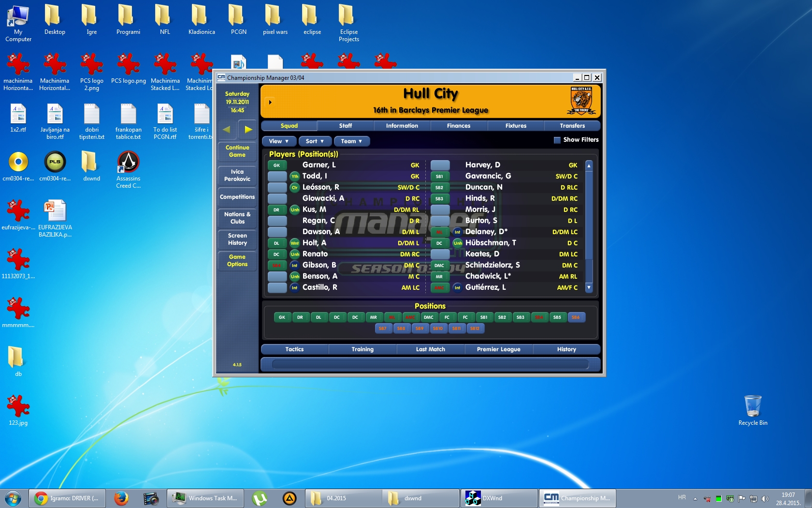
Task: Launch Firefox from the taskbar
Action: click(x=121, y=498)
